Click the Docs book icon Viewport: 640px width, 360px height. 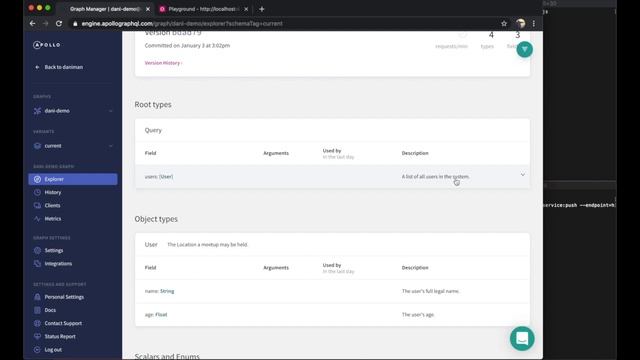[38, 310]
